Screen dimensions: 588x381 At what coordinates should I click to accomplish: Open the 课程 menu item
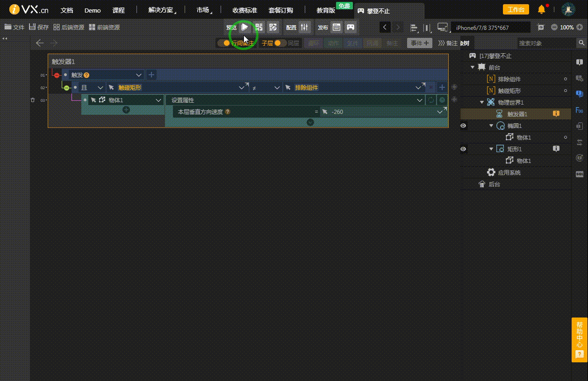click(x=119, y=10)
